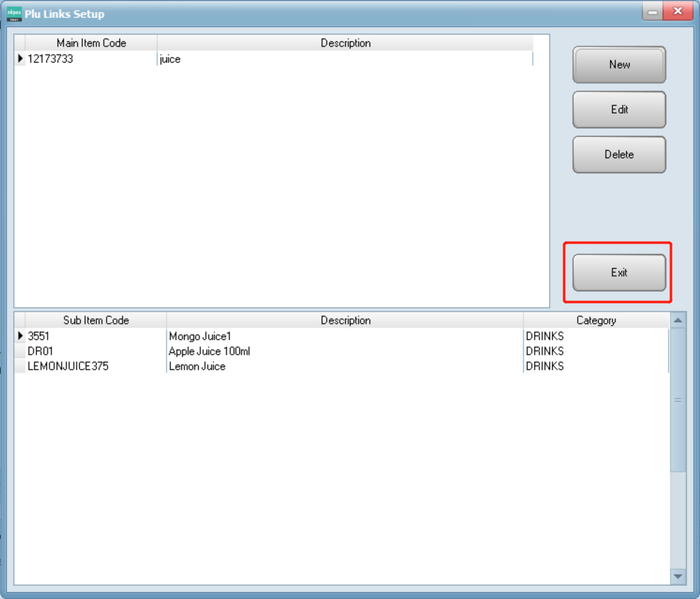Click the Main Item Code column header

coord(91,43)
